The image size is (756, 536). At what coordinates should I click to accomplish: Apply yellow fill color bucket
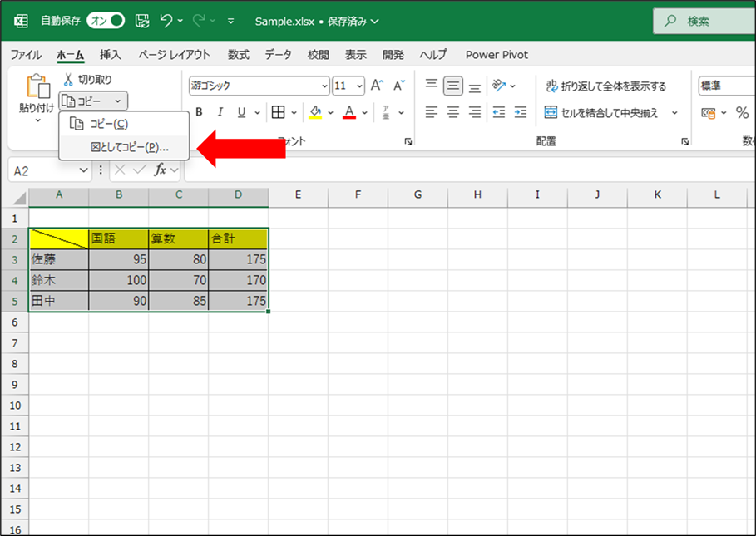click(x=315, y=112)
